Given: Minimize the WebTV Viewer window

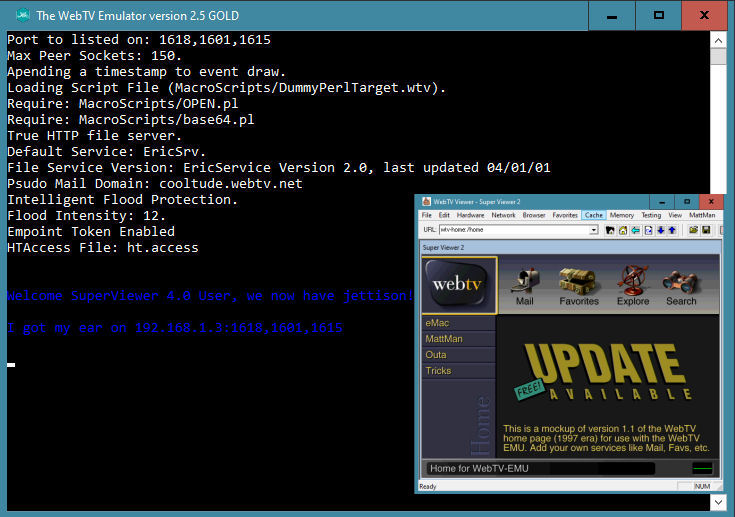Looking at the screenshot, I should (x=662, y=202).
